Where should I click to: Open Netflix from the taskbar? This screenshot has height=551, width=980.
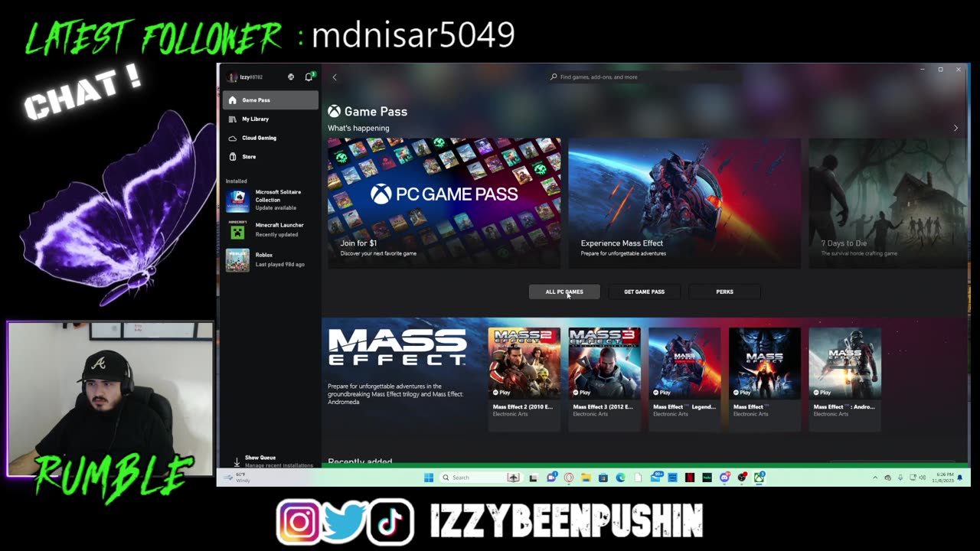(690, 478)
